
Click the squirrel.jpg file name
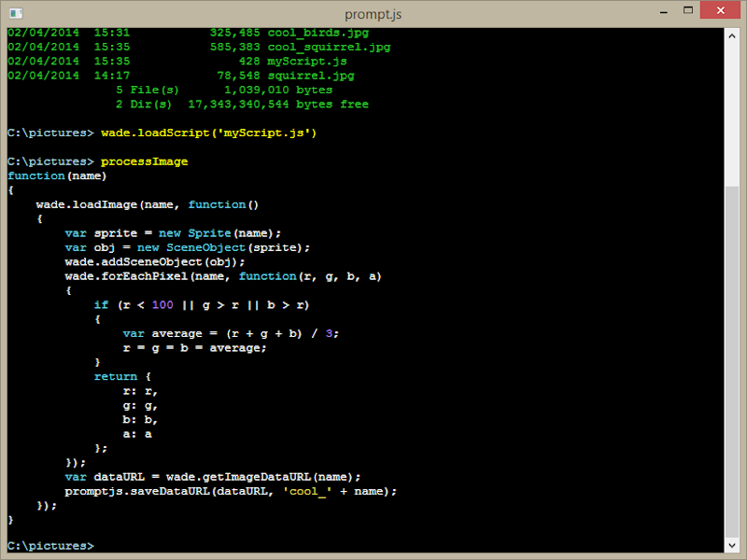pyautogui.click(x=311, y=76)
